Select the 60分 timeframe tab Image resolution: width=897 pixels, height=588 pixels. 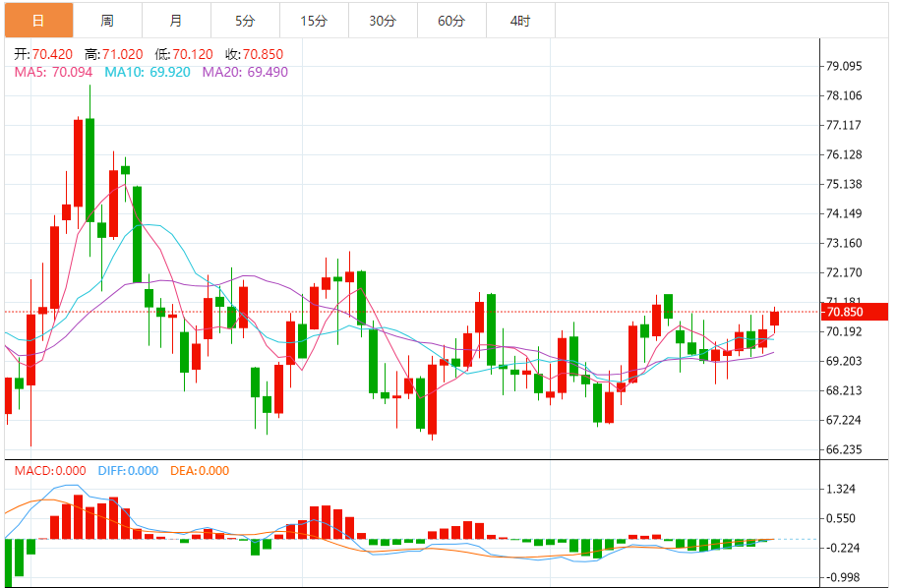(x=451, y=21)
